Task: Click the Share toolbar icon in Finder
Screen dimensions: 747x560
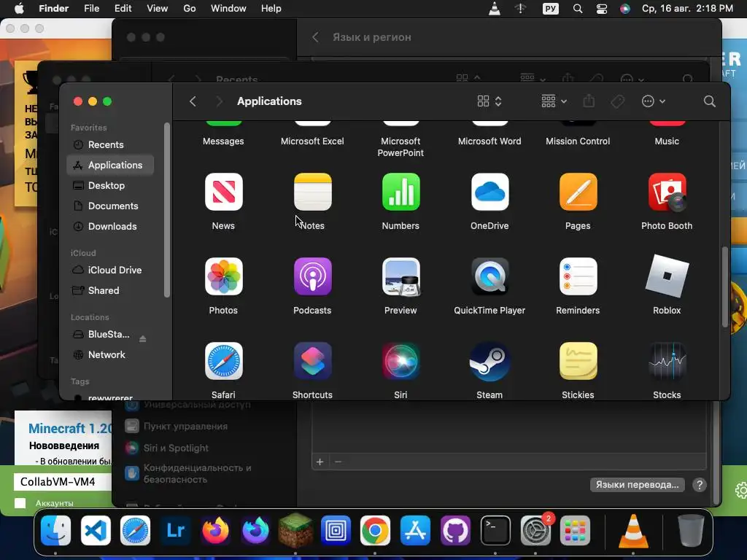Action: [x=589, y=101]
